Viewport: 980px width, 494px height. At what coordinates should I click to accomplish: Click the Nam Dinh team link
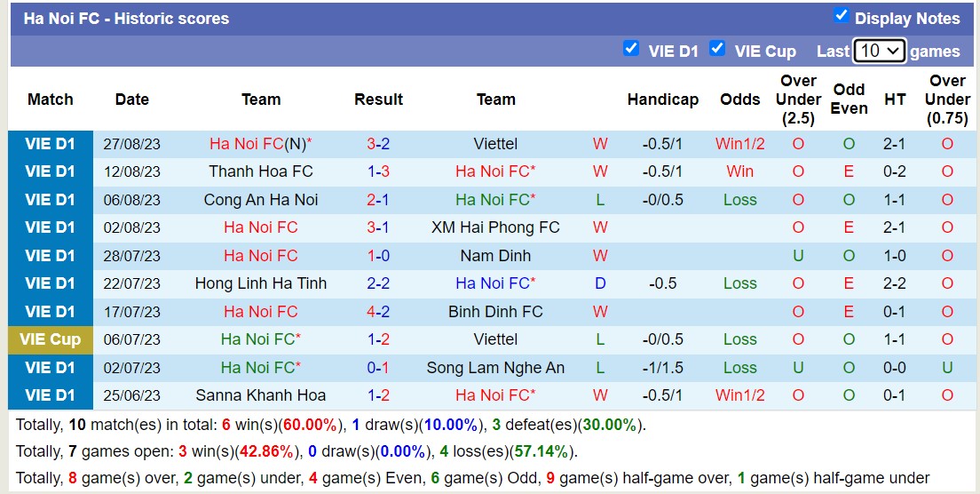tap(495, 256)
